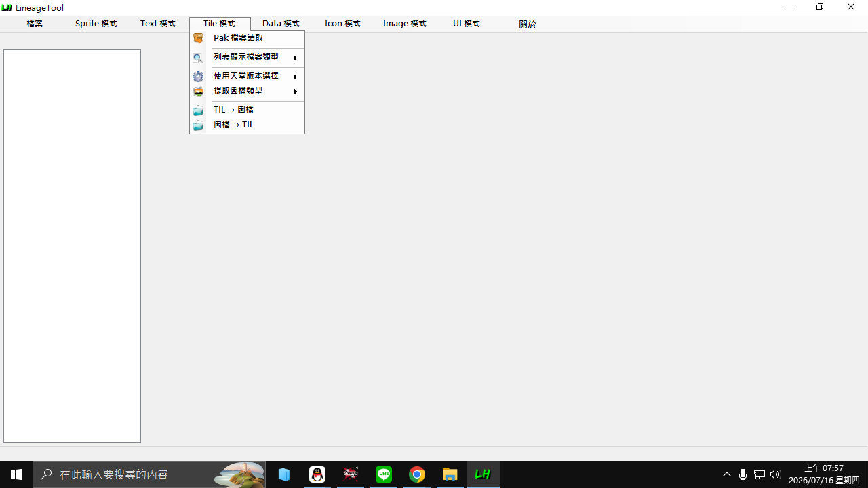Open the 檔案 menu

tap(35, 24)
